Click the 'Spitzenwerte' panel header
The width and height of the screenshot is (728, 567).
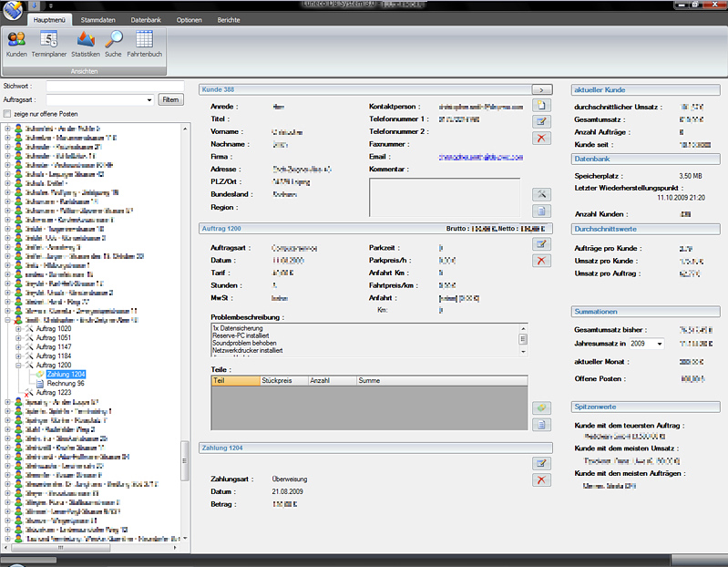point(645,407)
